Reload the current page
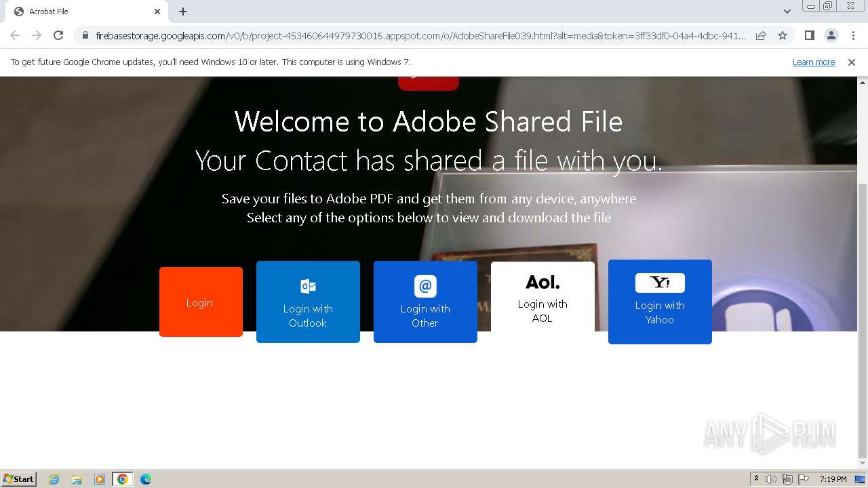 point(58,35)
